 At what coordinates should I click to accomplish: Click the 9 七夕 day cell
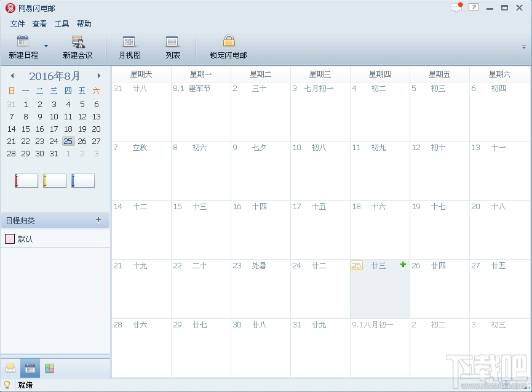[x=261, y=170]
